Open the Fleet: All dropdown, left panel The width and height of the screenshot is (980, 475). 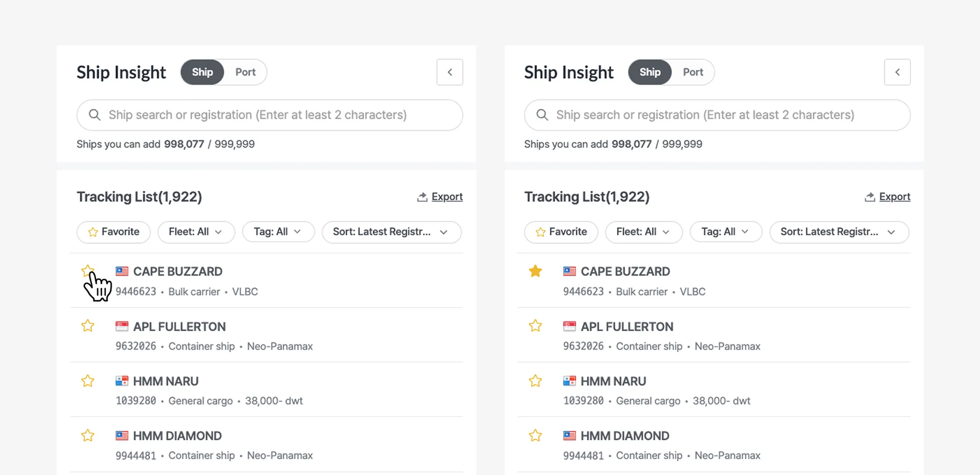point(196,232)
